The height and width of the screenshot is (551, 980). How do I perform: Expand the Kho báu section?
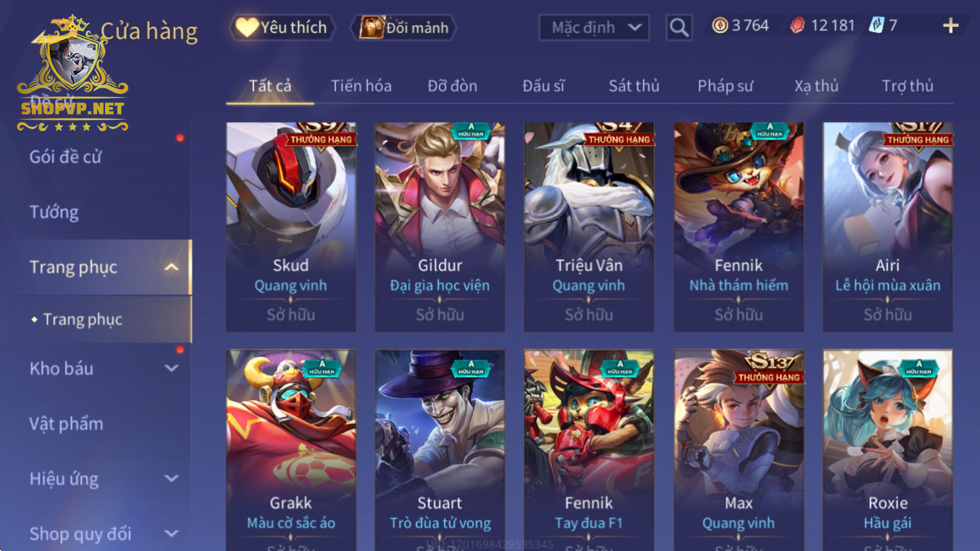pyautogui.click(x=172, y=368)
